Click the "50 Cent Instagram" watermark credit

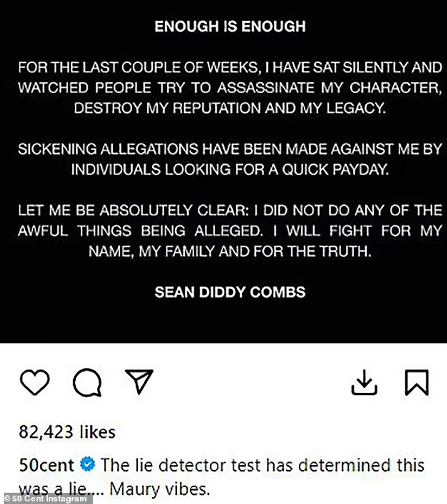click(x=46, y=499)
